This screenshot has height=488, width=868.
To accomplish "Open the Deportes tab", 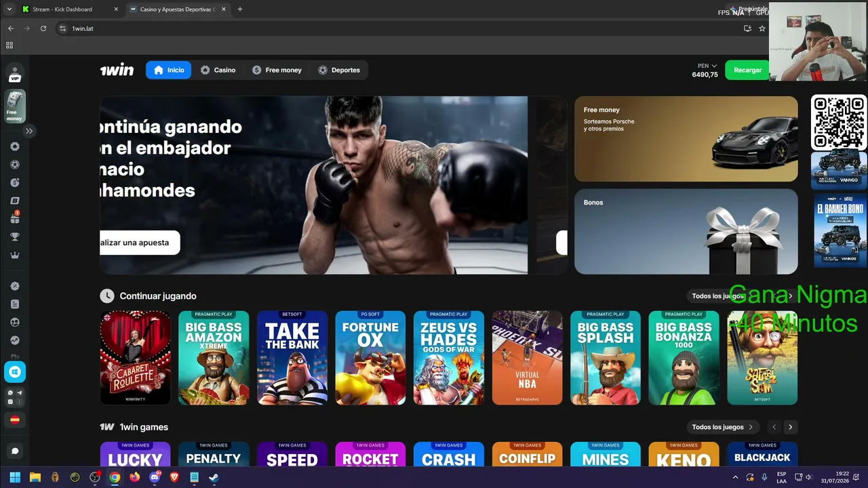I will 339,70.
